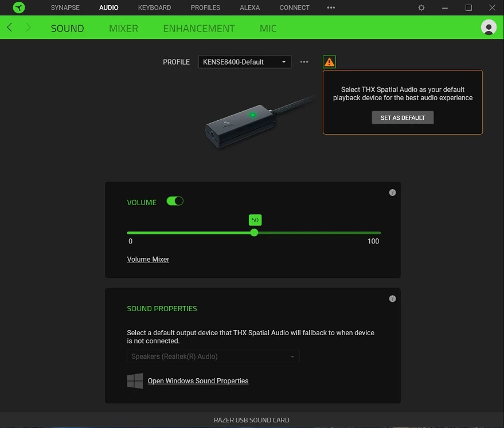
Task: Switch to the Mixer sub-tab
Action: [123, 28]
